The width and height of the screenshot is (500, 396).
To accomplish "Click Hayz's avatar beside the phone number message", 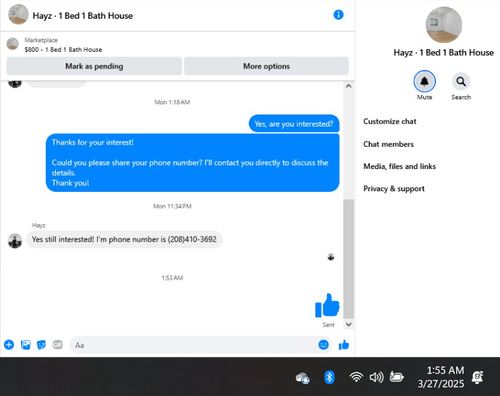I will point(15,241).
